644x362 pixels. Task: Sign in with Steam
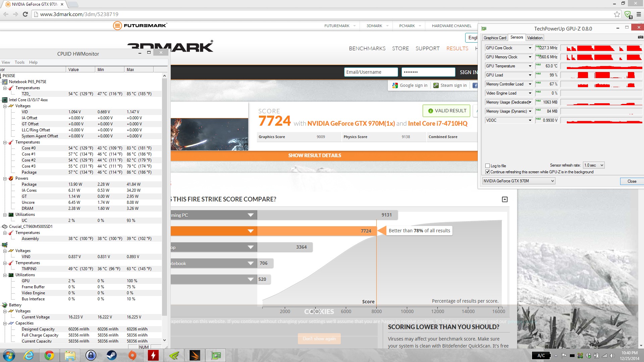pos(450,85)
